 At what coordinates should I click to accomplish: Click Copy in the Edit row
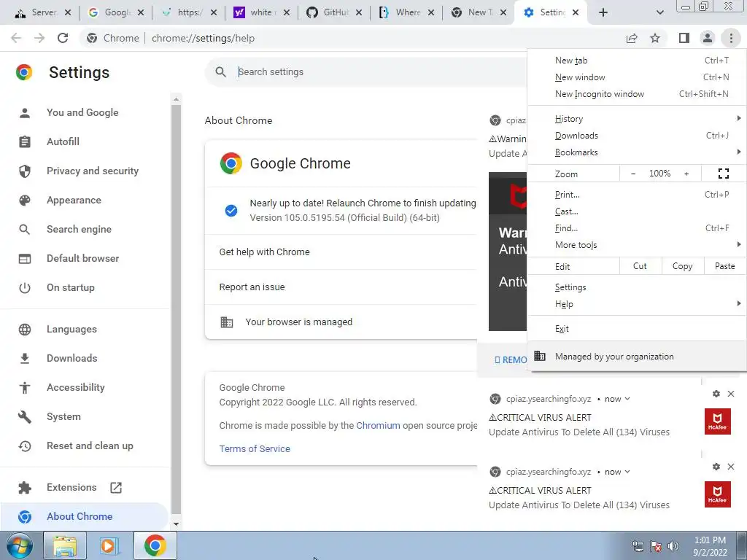tap(682, 266)
